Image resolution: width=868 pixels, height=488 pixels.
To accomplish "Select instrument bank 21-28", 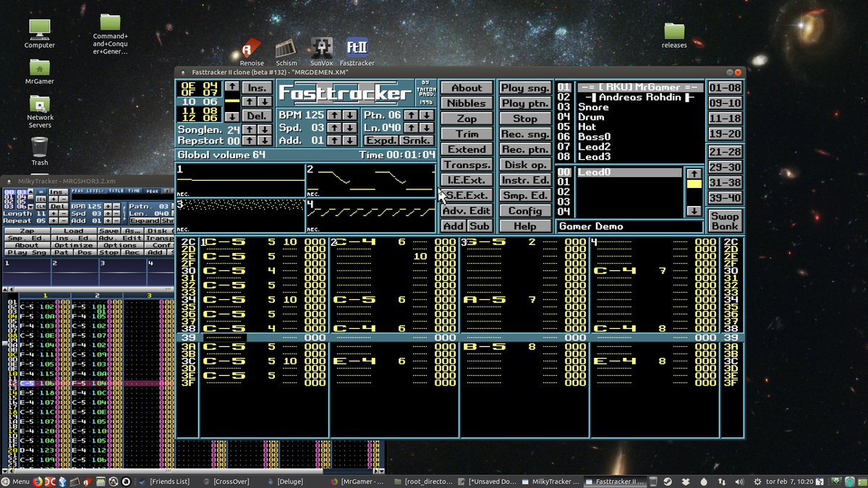I will (725, 152).
